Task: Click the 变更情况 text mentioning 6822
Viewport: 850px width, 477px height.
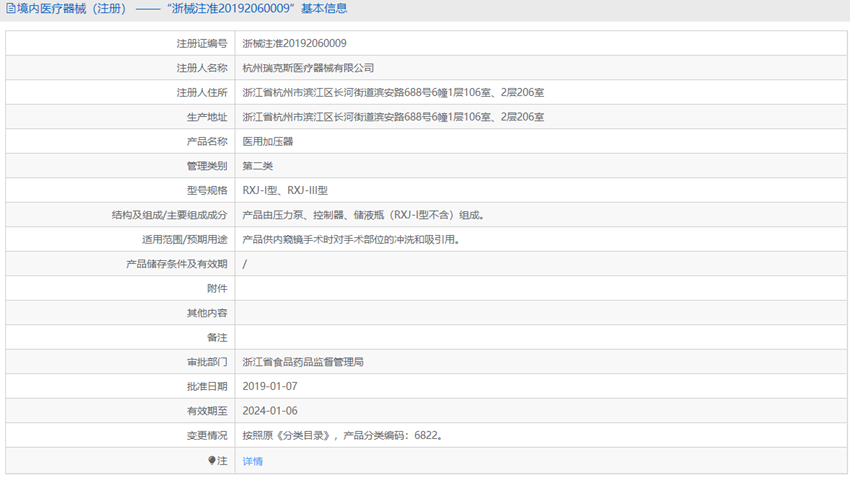Action: (343, 435)
